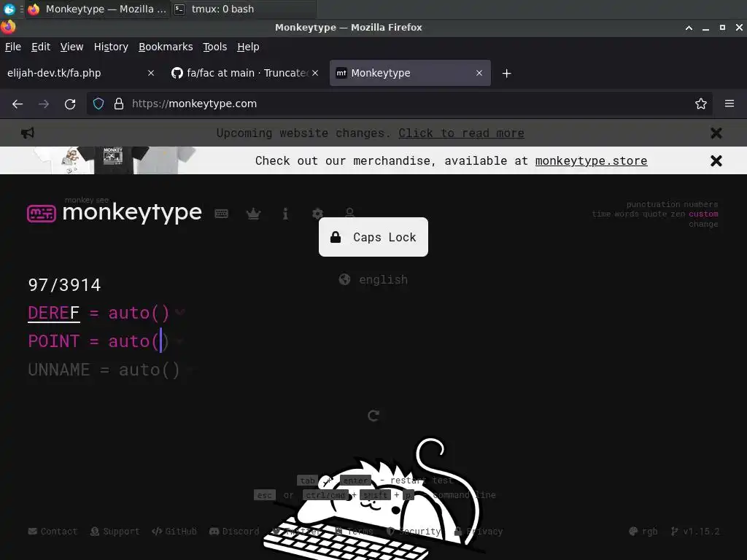Click the megaphone announcement icon
The height and width of the screenshot is (560, 747).
[28, 133]
